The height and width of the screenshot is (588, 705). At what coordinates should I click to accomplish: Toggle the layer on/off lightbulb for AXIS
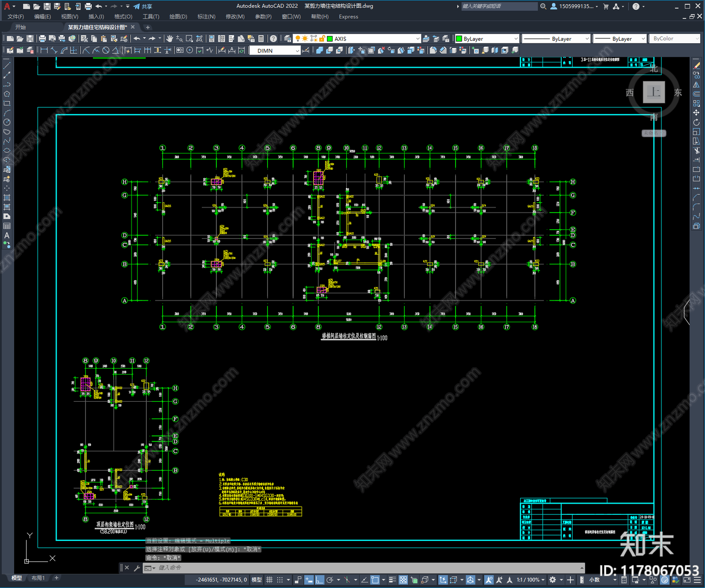(x=297, y=39)
